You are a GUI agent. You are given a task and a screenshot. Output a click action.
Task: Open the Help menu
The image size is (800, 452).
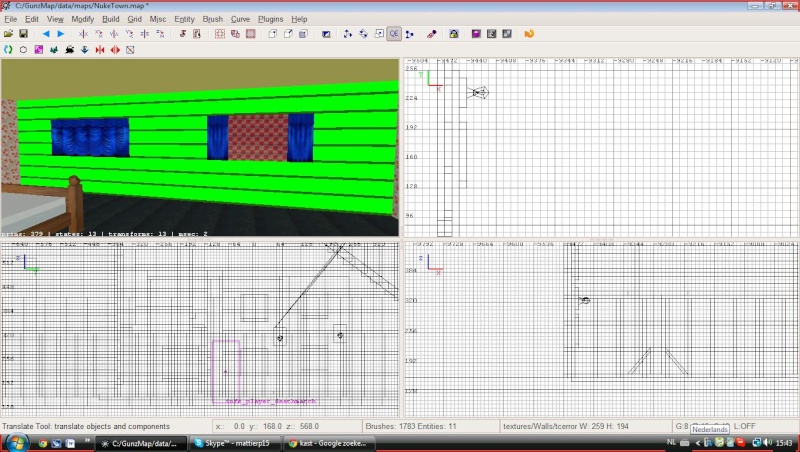(299, 19)
